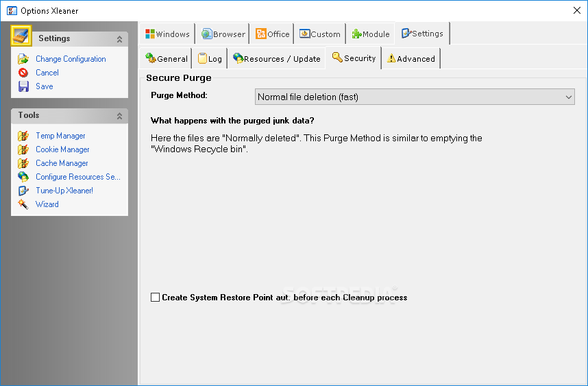This screenshot has height=386, width=588.
Task: Open the Purge Method dropdown
Action: click(415, 97)
